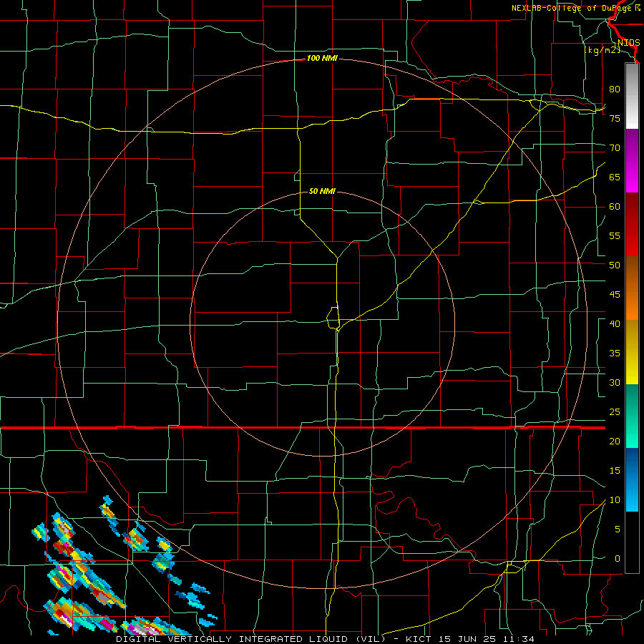
Task: Click the 50 NMI range ring label
Action: (x=322, y=191)
